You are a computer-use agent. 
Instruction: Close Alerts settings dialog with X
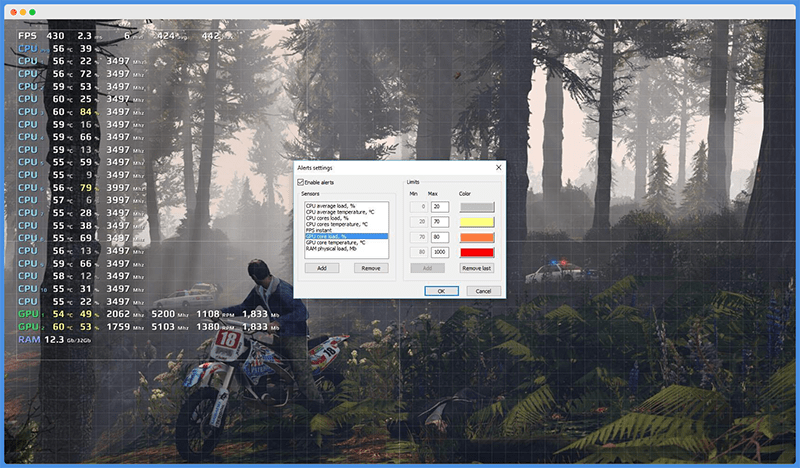[x=498, y=167]
